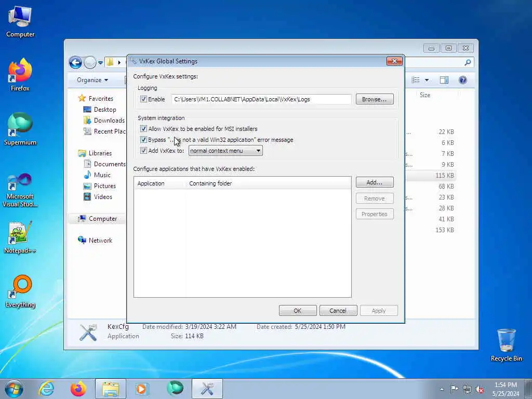This screenshot has width=532, height=399.
Task: Select Libraries in the navigation pane
Action: coord(100,153)
